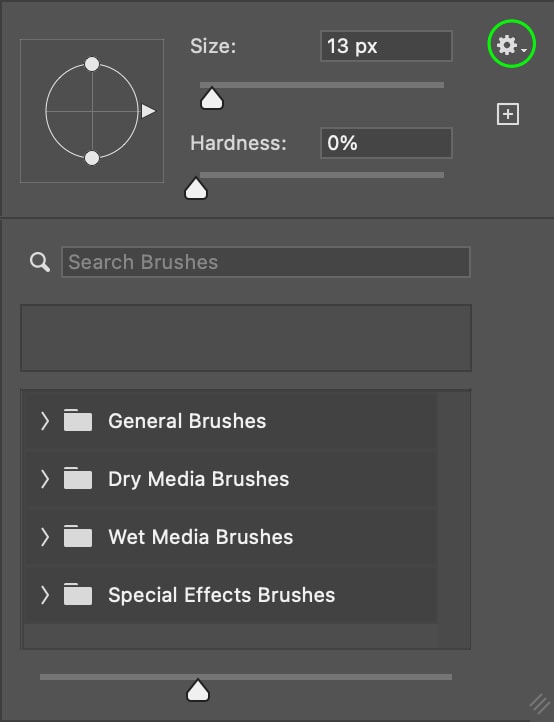Expand the General Brushes group
554x722 pixels.
pyautogui.click(x=45, y=421)
